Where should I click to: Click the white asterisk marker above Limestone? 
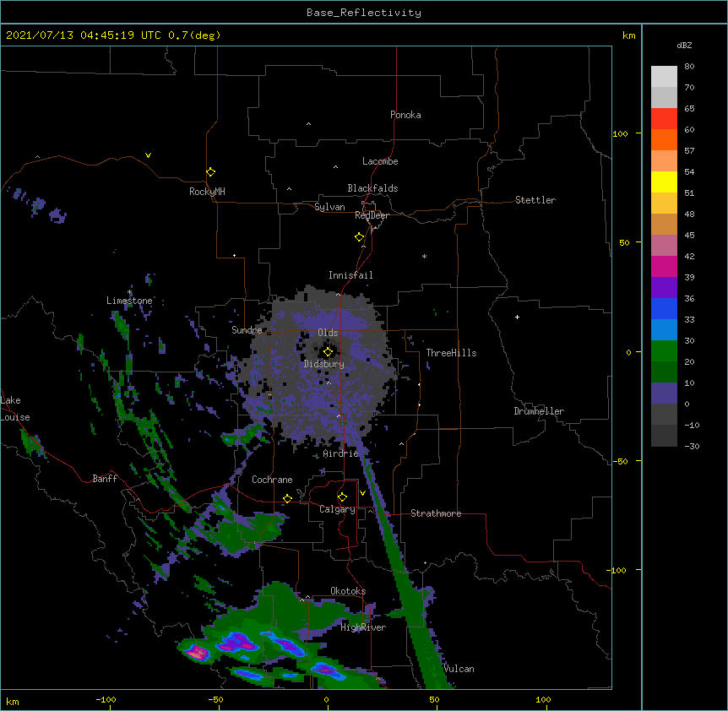pos(129,292)
